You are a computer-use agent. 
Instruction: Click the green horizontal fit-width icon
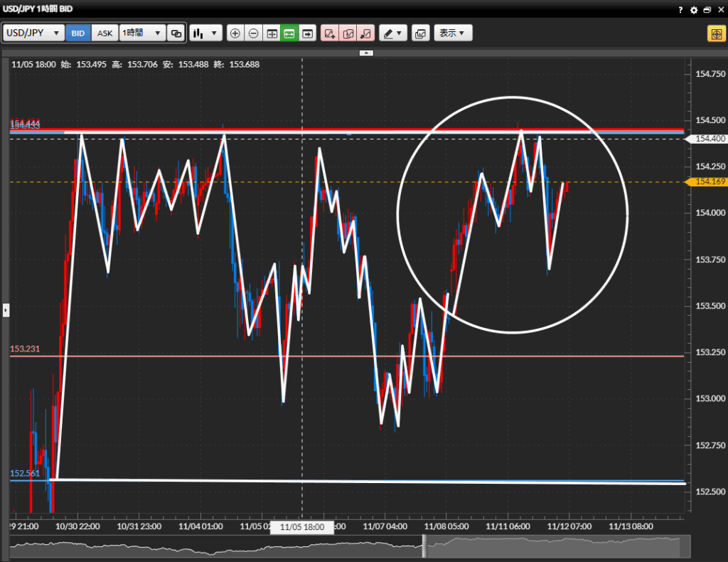[x=289, y=33]
